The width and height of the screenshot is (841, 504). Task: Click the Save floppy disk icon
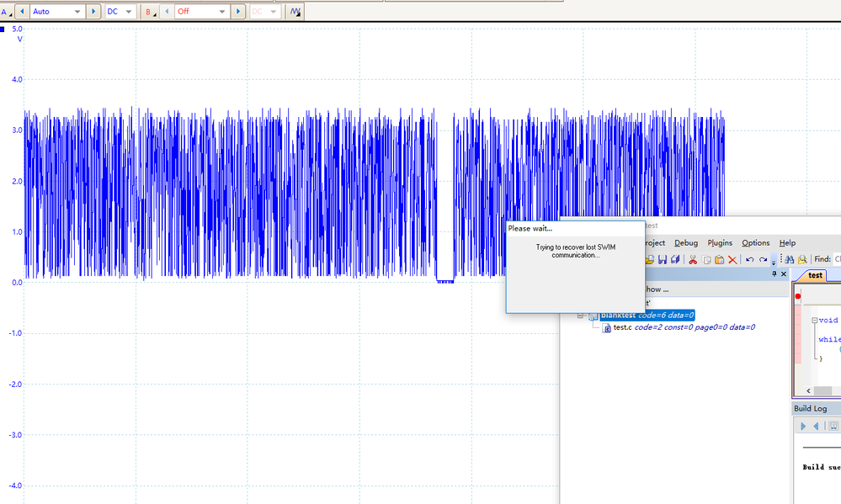[x=663, y=259]
